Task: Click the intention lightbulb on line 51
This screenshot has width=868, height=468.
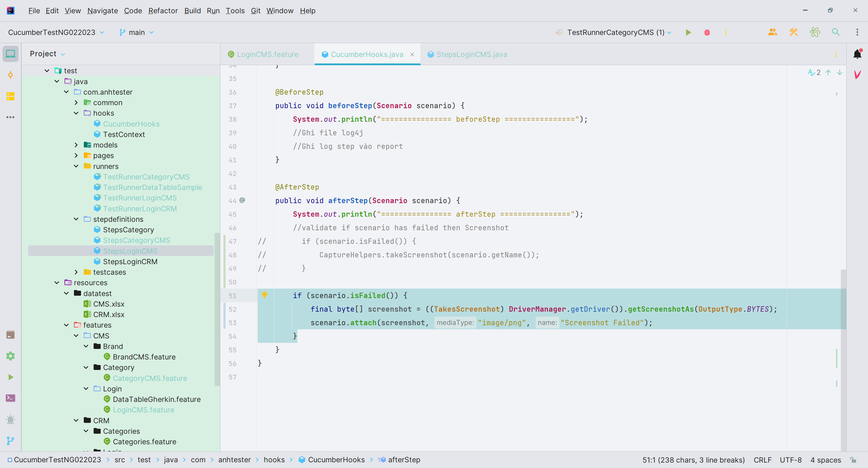Action: coord(265,294)
